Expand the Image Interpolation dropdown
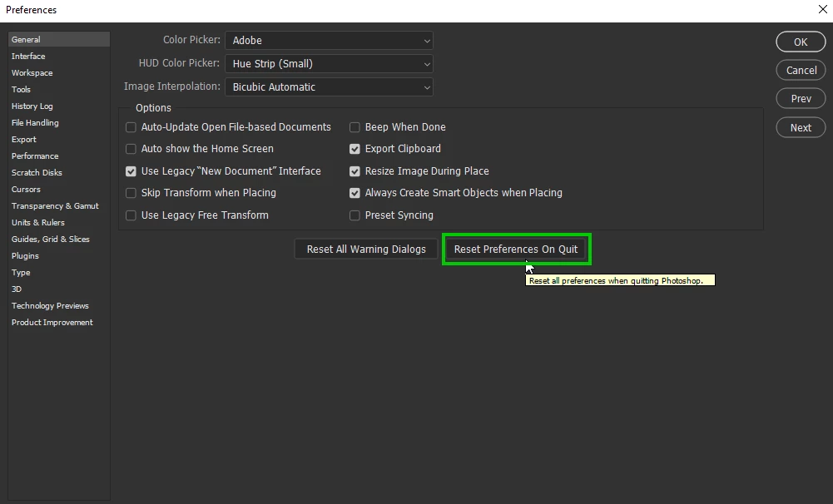This screenshot has height=504, width=833. 329,87
